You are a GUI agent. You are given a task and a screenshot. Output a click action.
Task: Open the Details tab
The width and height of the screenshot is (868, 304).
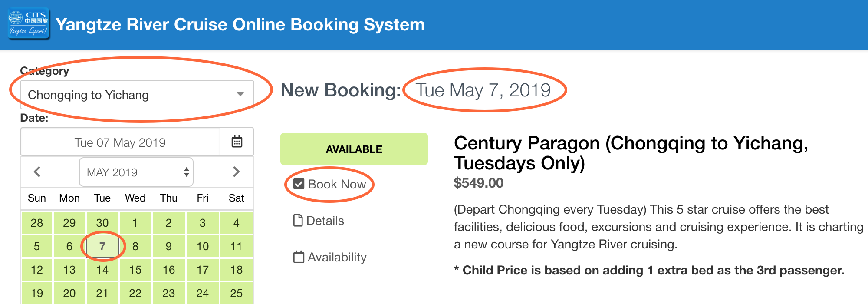[x=319, y=221]
